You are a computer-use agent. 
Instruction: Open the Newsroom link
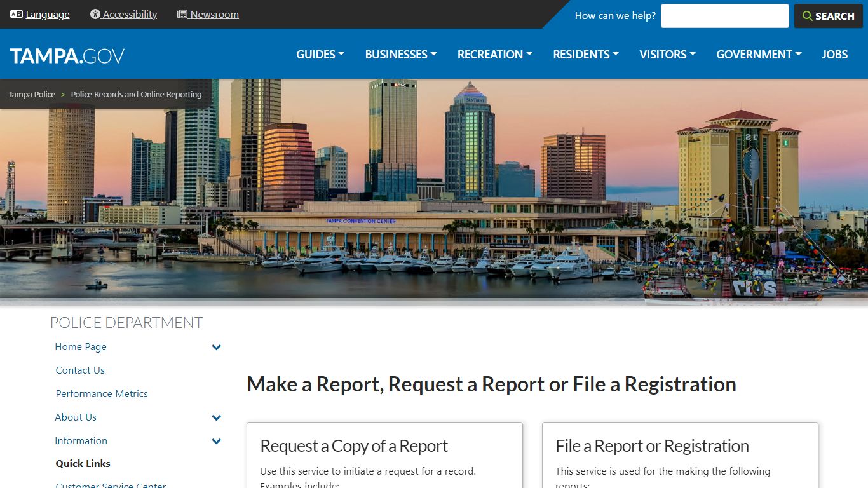point(215,15)
